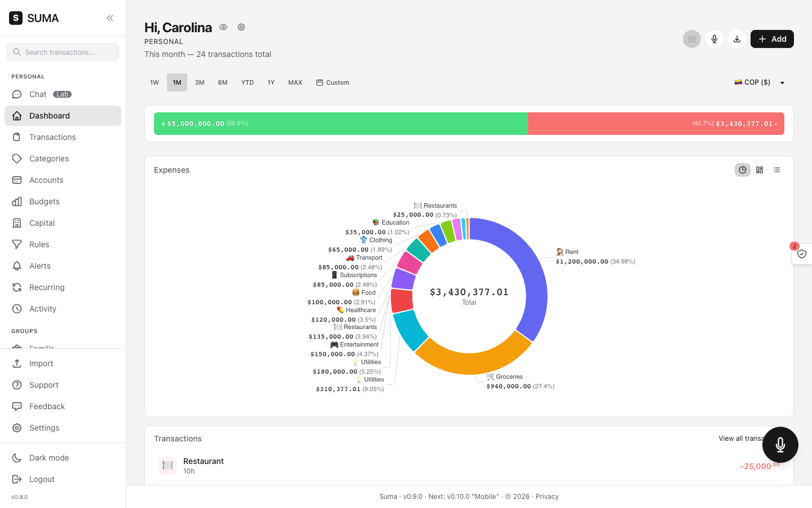Open dashboard settings gear next to greeting

pyautogui.click(x=241, y=27)
